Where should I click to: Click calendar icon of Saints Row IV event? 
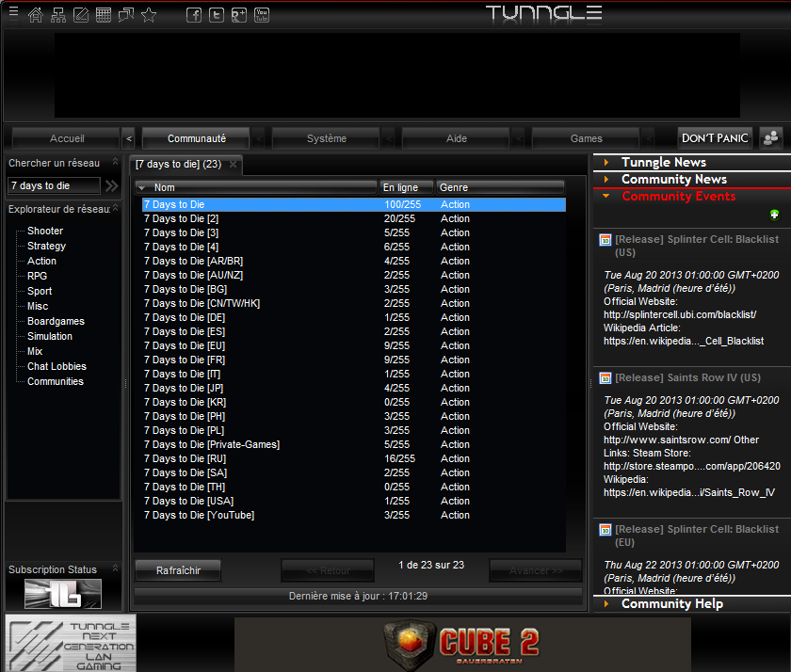605,378
